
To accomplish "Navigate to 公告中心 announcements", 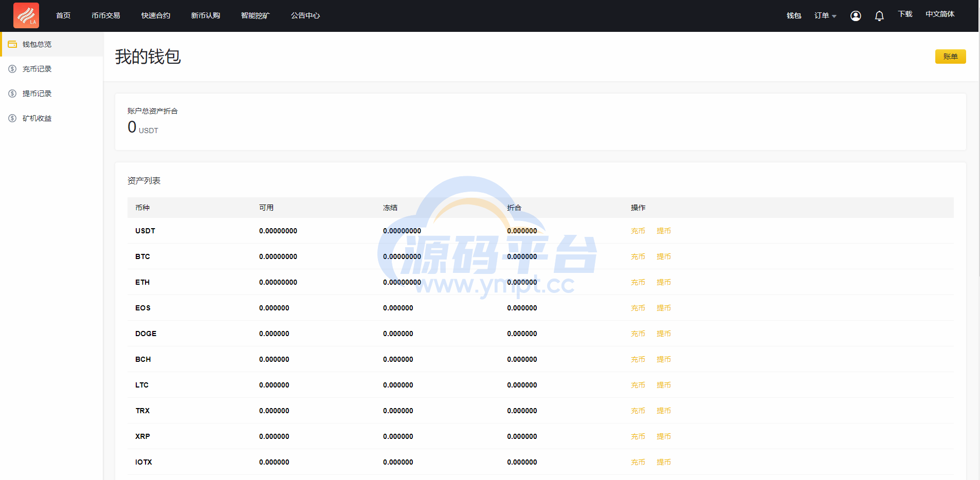I will point(305,16).
